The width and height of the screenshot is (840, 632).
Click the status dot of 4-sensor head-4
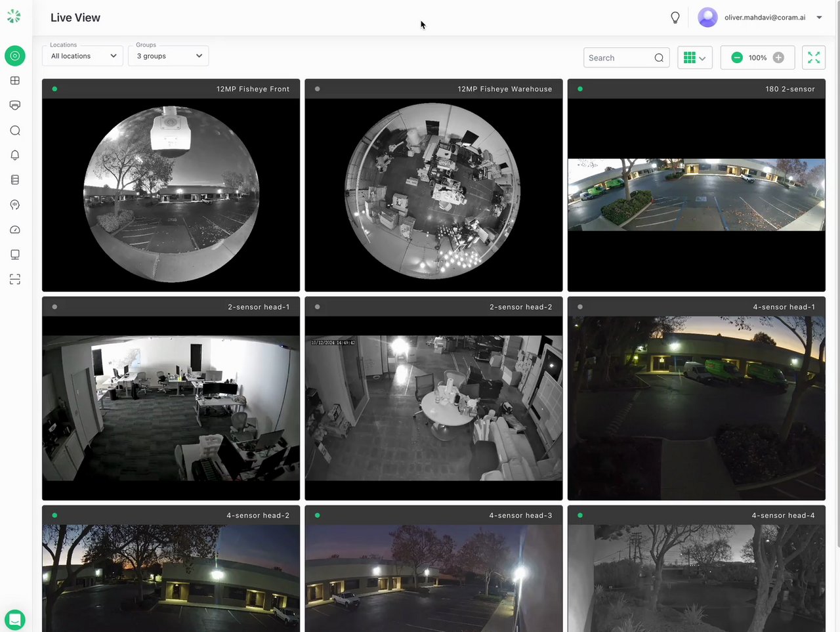tap(580, 515)
